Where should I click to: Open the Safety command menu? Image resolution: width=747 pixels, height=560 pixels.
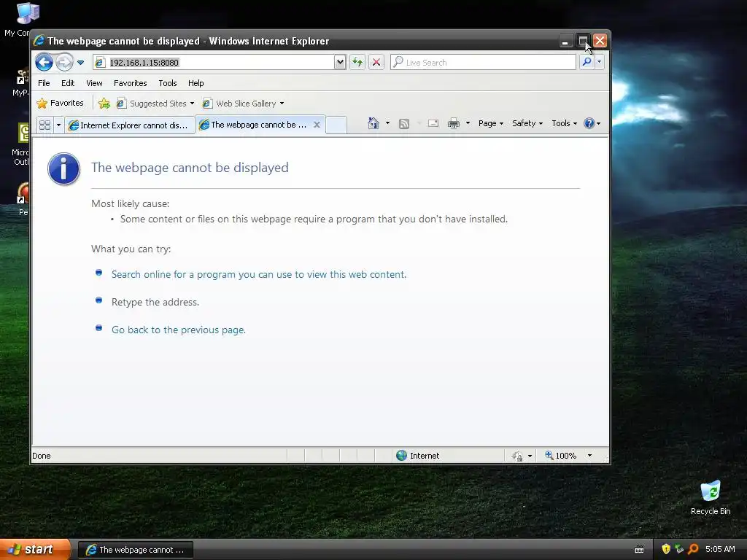tap(527, 123)
